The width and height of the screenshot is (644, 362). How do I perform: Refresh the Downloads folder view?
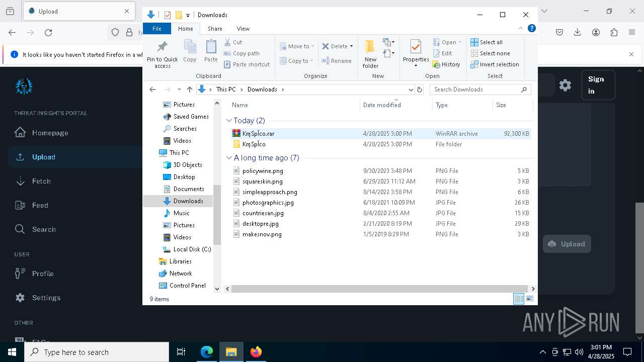click(x=420, y=89)
